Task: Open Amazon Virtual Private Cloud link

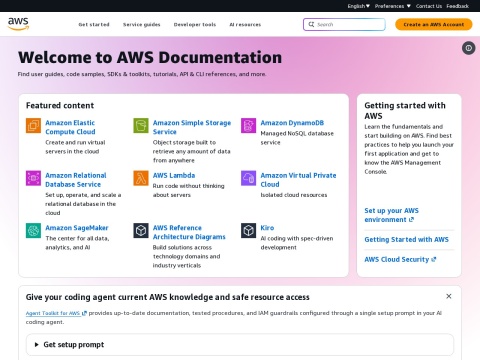Action: pos(298,180)
